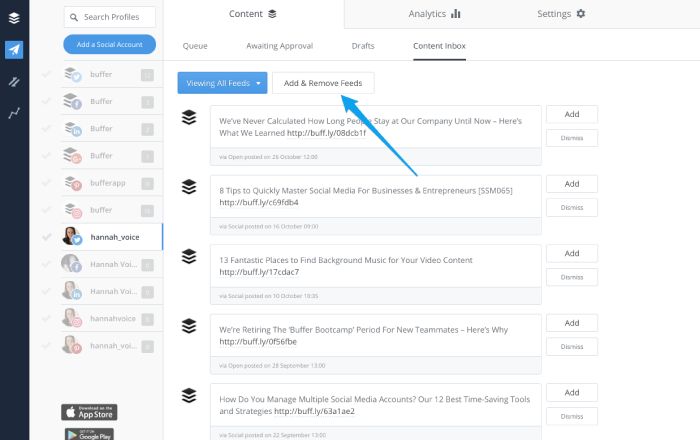The width and height of the screenshot is (700, 440).
Task: Open the http://buff.ly/63a1ae2 link
Action: click(314, 411)
